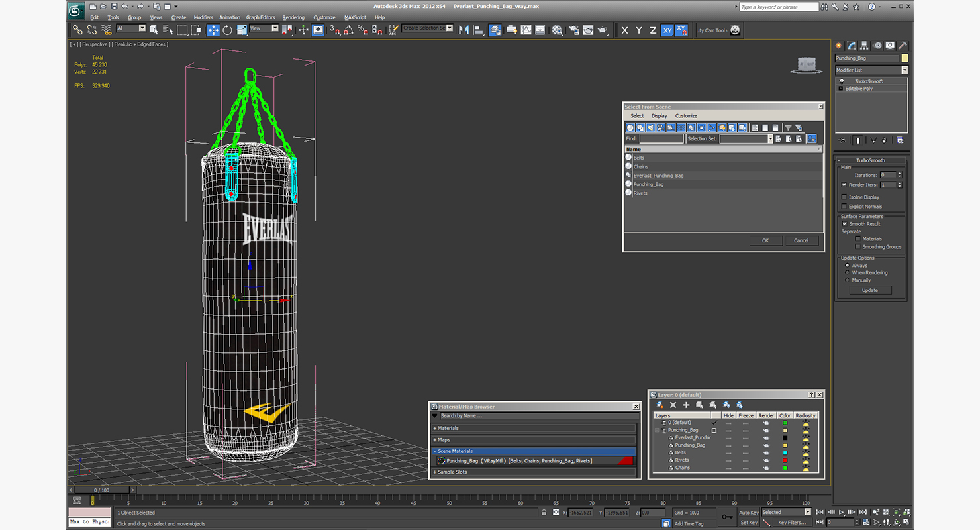Image resolution: width=980 pixels, height=530 pixels.
Task: Select the Manually update option
Action: (847, 280)
